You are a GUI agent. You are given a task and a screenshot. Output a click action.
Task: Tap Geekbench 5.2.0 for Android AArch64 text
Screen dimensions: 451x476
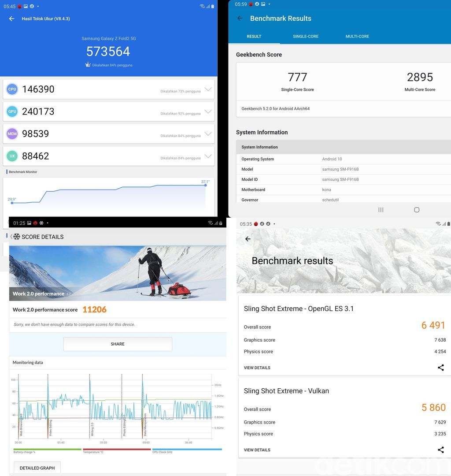tap(275, 109)
